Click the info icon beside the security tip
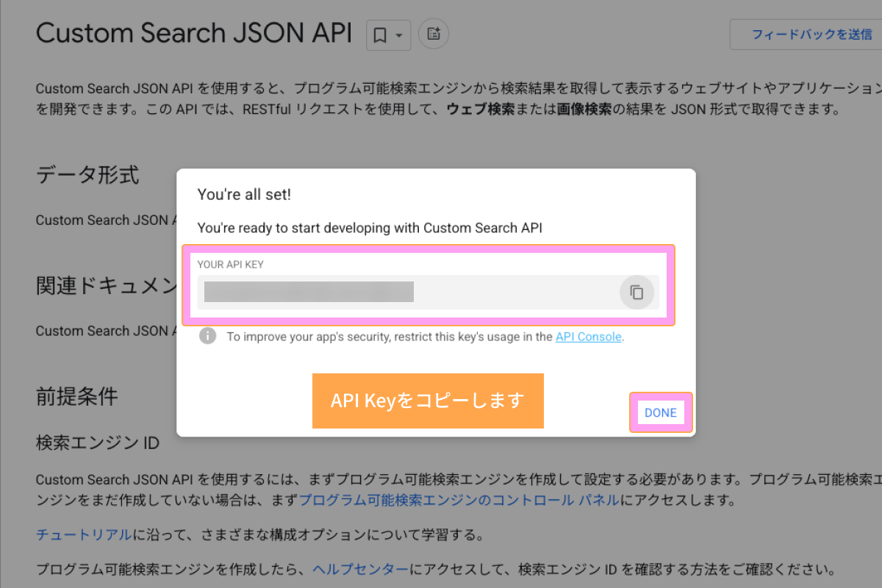Screen dimensions: 882x588 click(208, 336)
